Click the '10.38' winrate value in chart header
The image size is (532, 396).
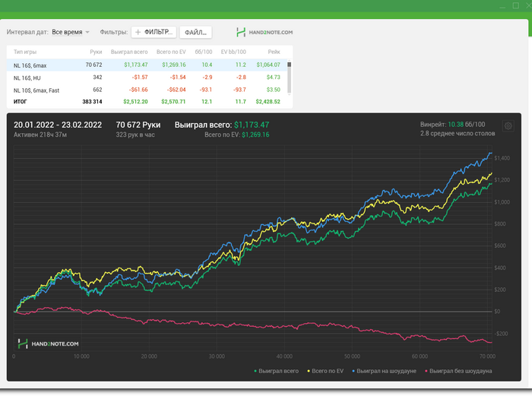coord(456,125)
